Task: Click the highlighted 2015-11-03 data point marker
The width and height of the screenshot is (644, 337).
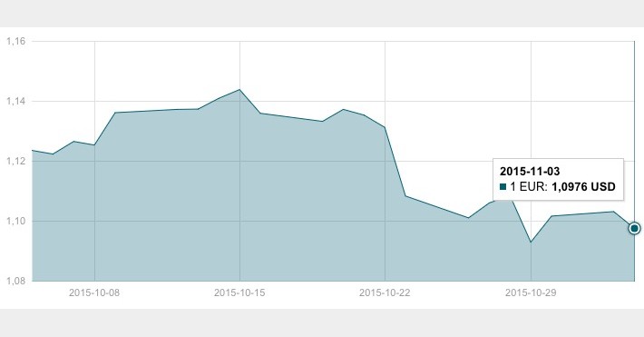Action: pos(634,228)
